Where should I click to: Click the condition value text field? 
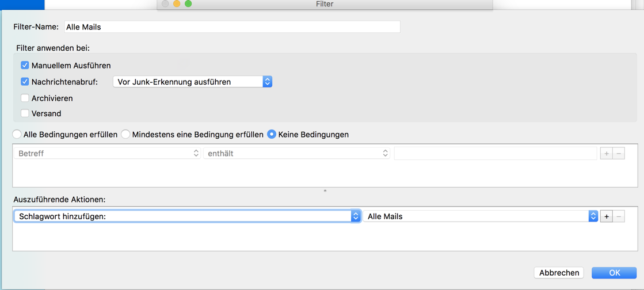click(x=496, y=153)
